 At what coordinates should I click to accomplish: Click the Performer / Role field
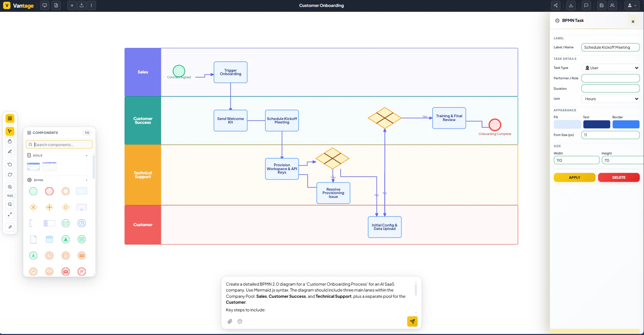point(610,78)
